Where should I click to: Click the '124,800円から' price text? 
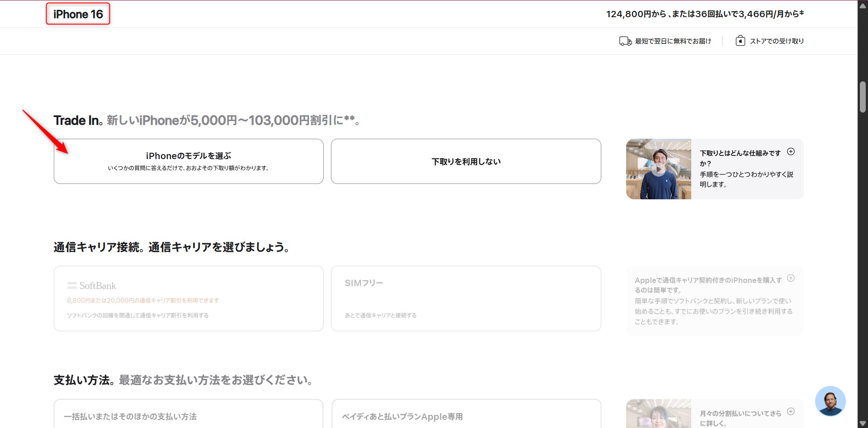[636, 14]
